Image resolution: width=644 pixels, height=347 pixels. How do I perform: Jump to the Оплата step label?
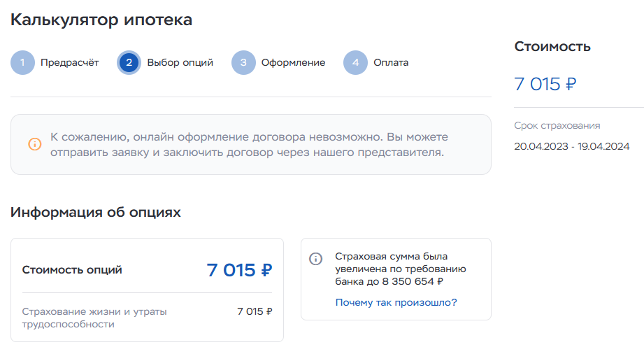click(391, 62)
